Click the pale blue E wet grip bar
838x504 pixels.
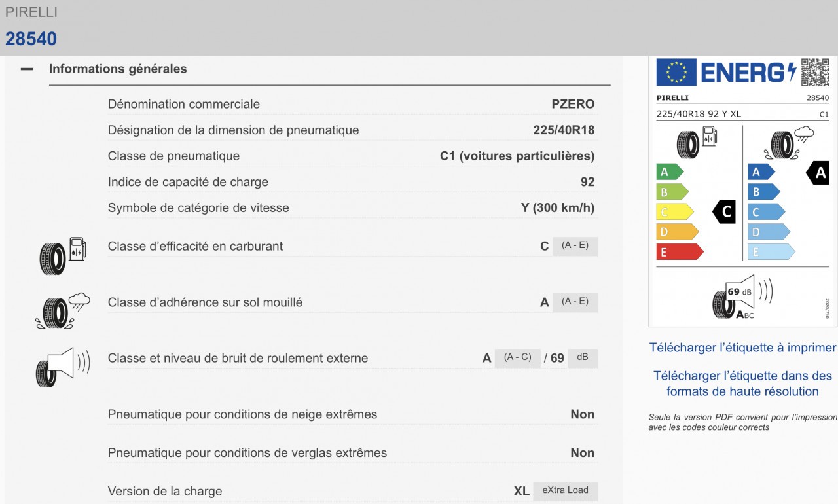tap(771, 252)
